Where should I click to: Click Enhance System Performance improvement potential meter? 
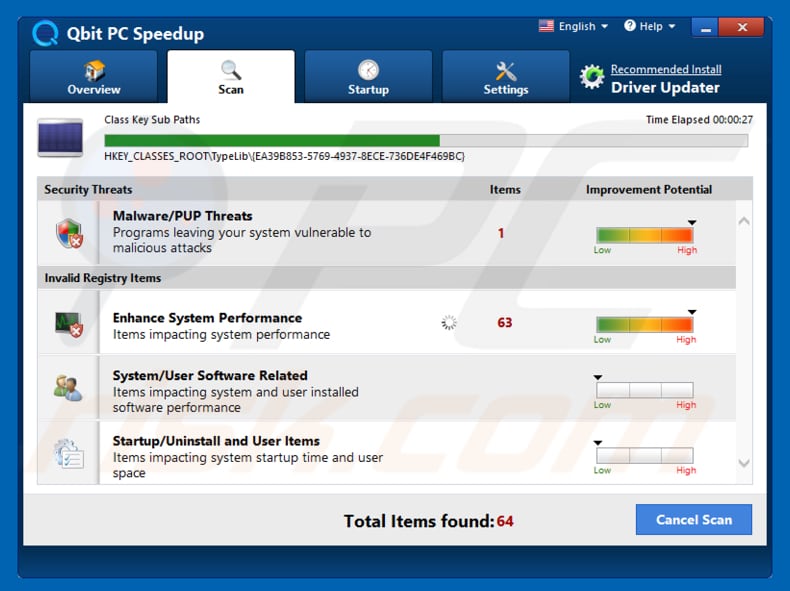644,325
